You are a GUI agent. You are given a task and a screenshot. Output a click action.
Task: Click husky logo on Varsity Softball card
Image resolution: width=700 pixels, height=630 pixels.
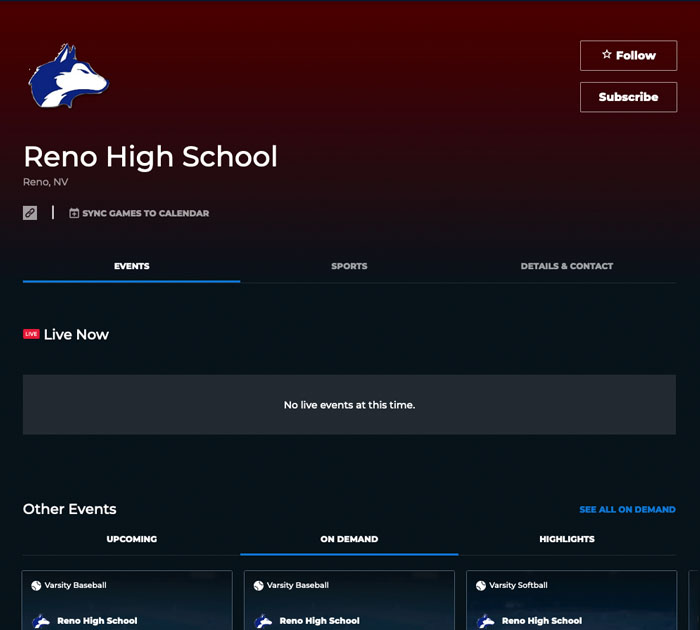coord(486,621)
